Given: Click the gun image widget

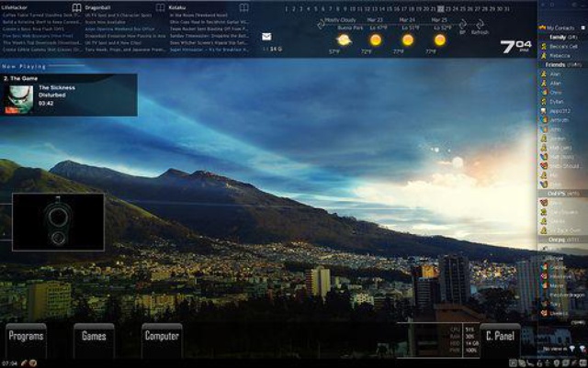Looking at the screenshot, I should tap(58, 220).
